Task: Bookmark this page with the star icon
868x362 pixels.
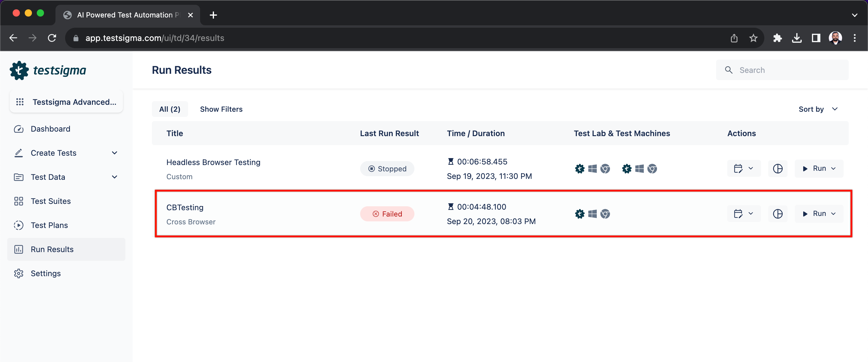Action: coord(753,38)
